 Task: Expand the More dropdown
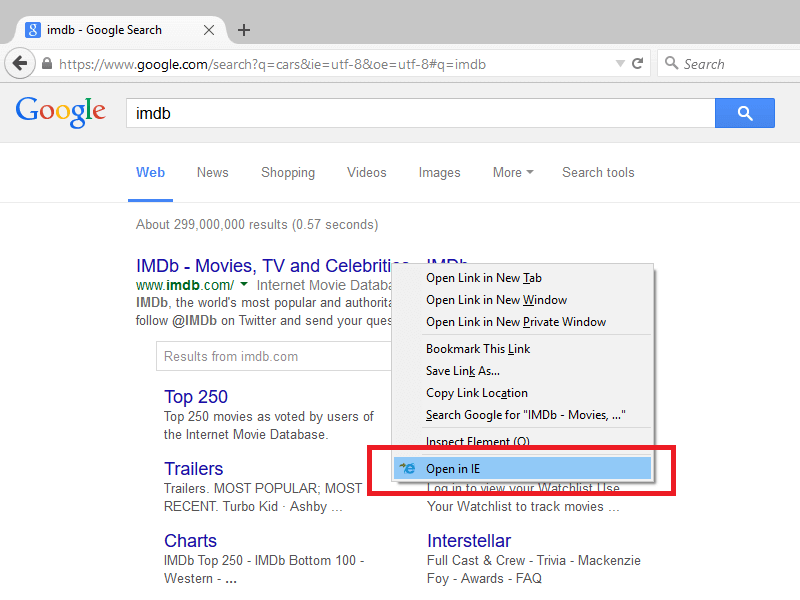pyautogui.click(x=513, y=172)
